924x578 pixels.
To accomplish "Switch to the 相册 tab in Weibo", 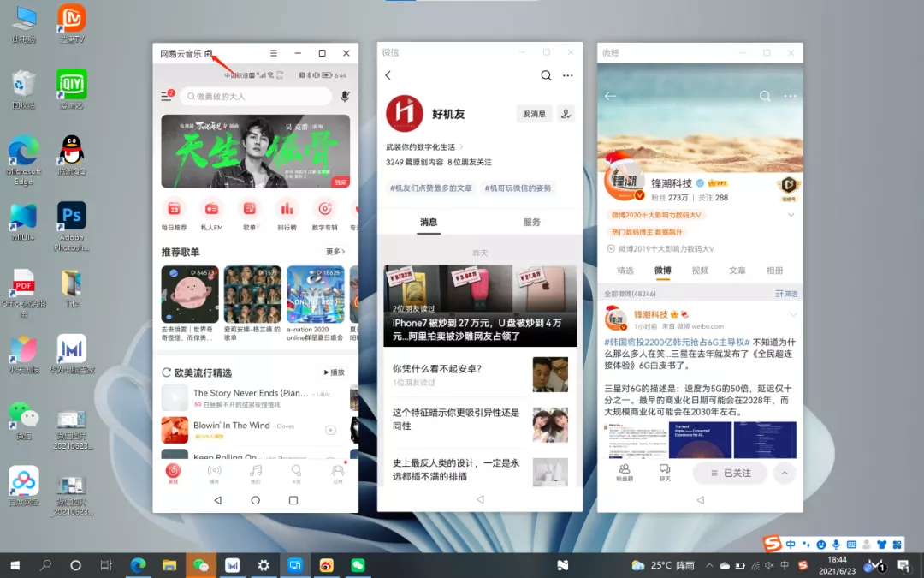I will [774, 271].
